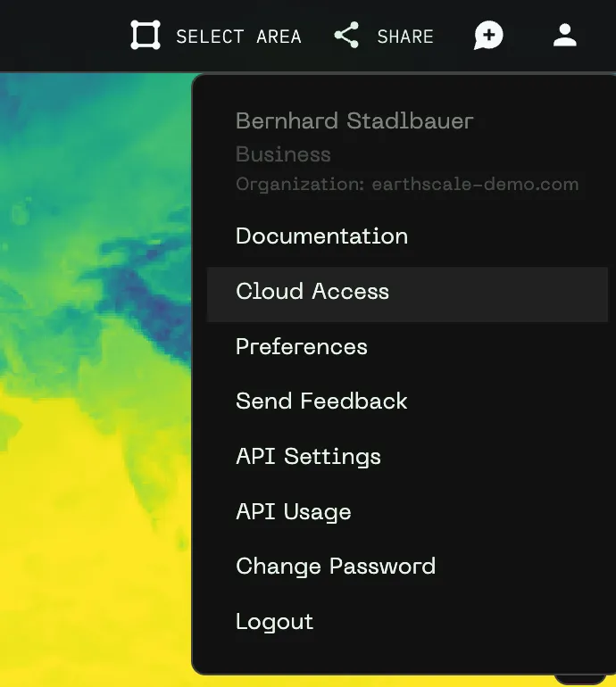Click the Bernhard Stadlbauer user name
Screen dimensions: 616x687
pyautogui.click(x=354, y=121)
